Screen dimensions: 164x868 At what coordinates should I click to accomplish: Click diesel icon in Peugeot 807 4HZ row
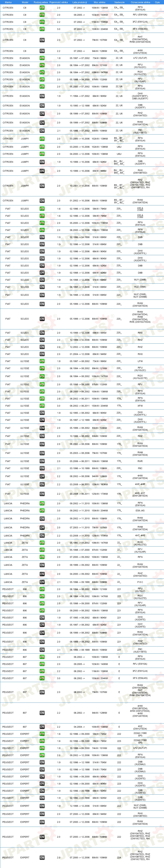pyautogui.click(x=42, y=727)
